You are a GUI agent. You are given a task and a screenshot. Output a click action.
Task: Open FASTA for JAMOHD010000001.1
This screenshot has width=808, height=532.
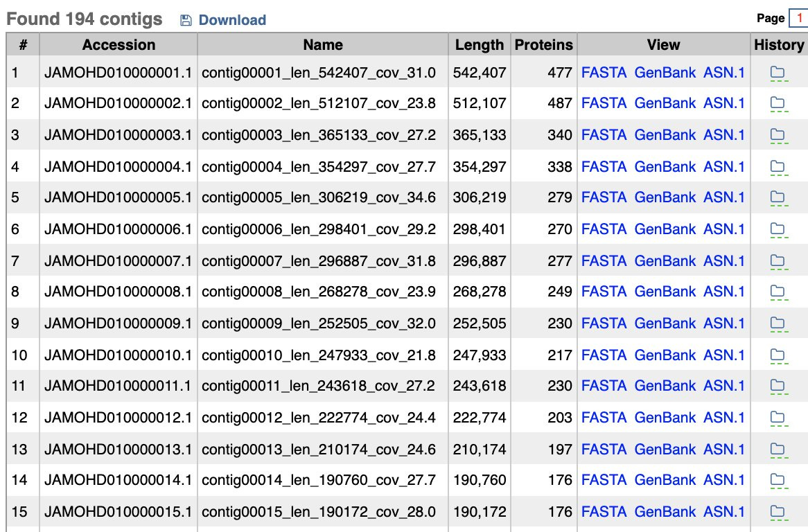click(x=604, y=73)
